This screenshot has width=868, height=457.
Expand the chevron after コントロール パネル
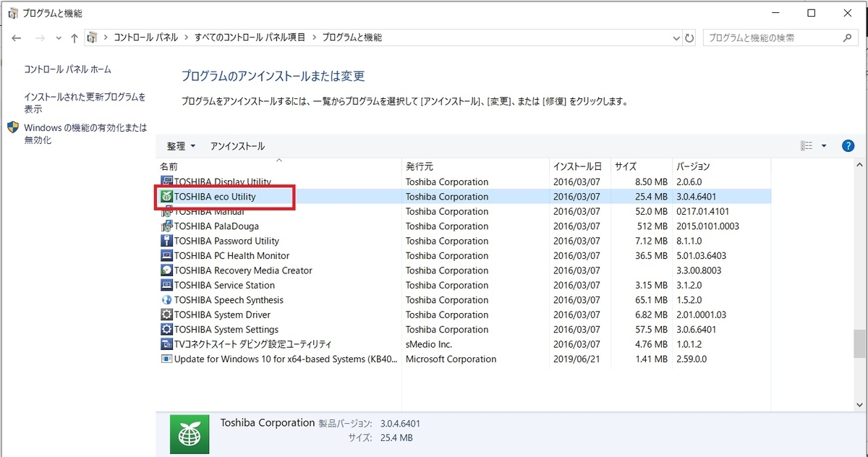(186, 38)
